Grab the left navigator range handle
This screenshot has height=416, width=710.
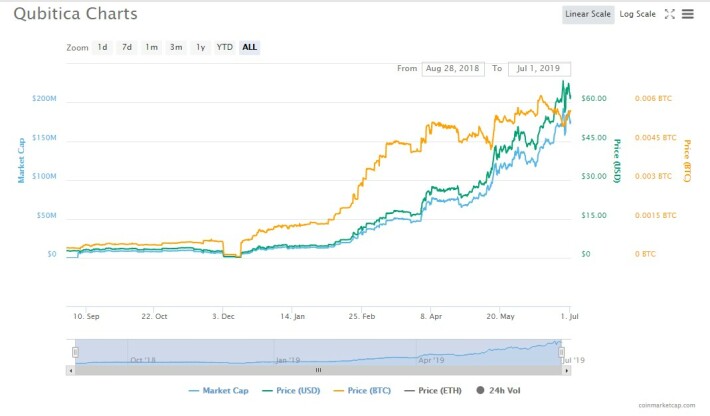(75, 352)
